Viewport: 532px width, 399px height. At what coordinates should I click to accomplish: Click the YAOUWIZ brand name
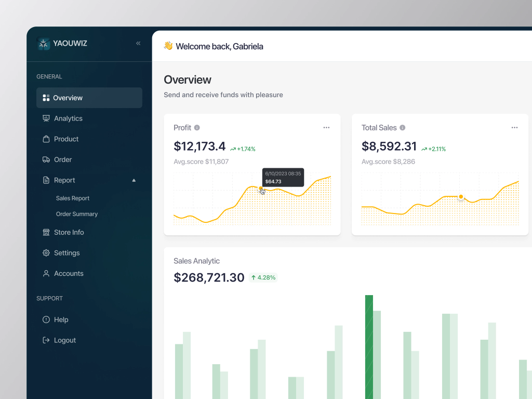(x=70, y=44)
